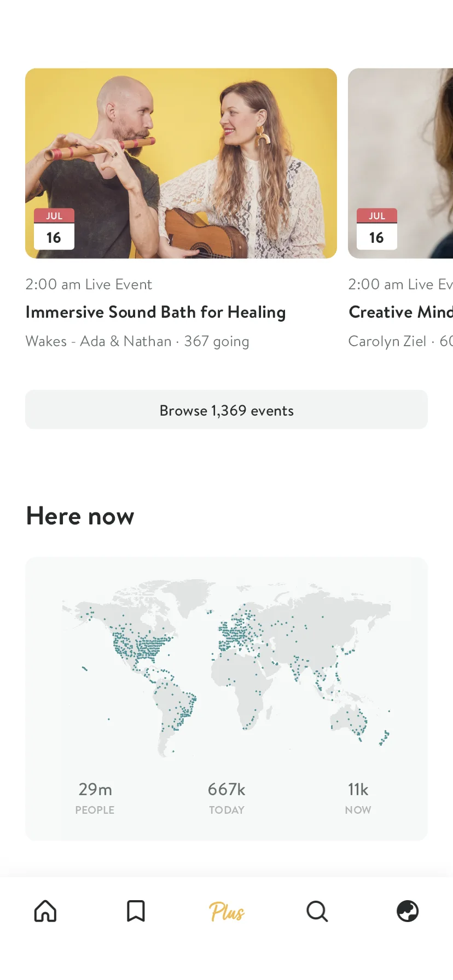
Task: Tap Carolyn Ziel host name
Action: click(387, 341)
